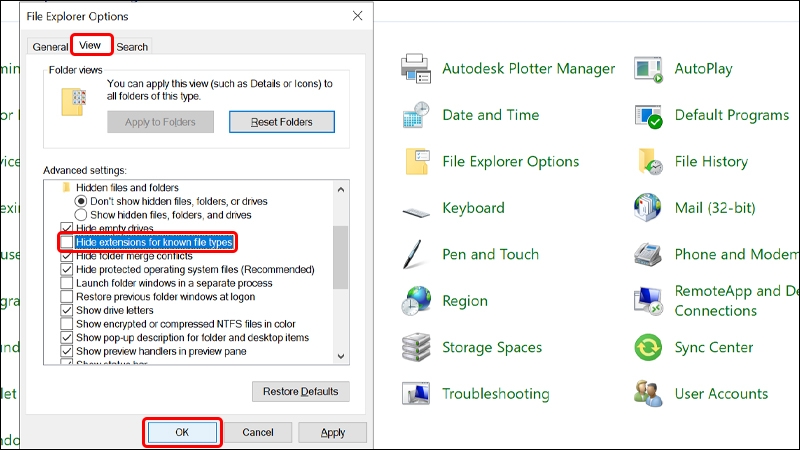Click the Date and Time clock icon
The height and width of the screenshot is (450, 800).
pyautogui.click(x=416, y=115)
